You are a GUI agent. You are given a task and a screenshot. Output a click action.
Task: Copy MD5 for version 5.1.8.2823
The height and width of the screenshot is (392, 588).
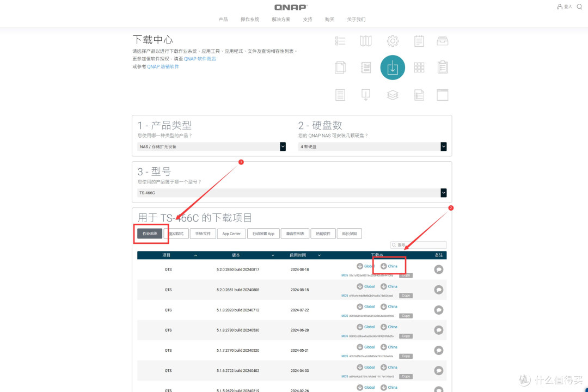pyautogui.click(x=406, y=316)
